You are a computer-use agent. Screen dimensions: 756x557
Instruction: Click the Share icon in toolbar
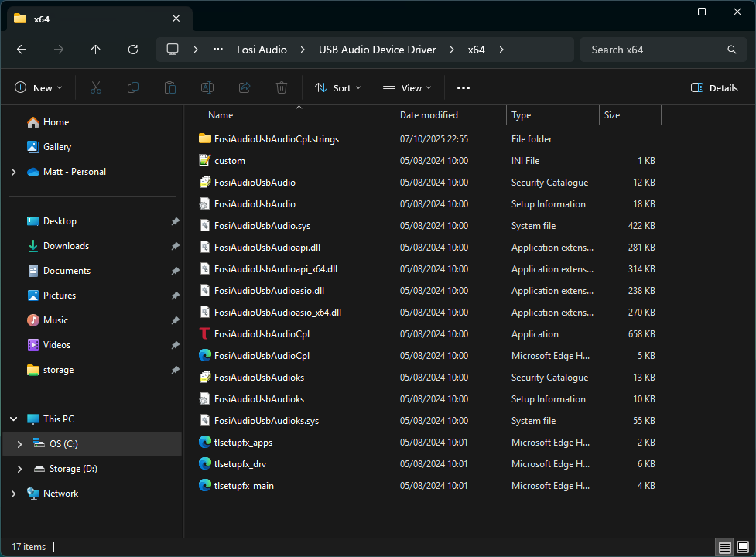[245, 88]
